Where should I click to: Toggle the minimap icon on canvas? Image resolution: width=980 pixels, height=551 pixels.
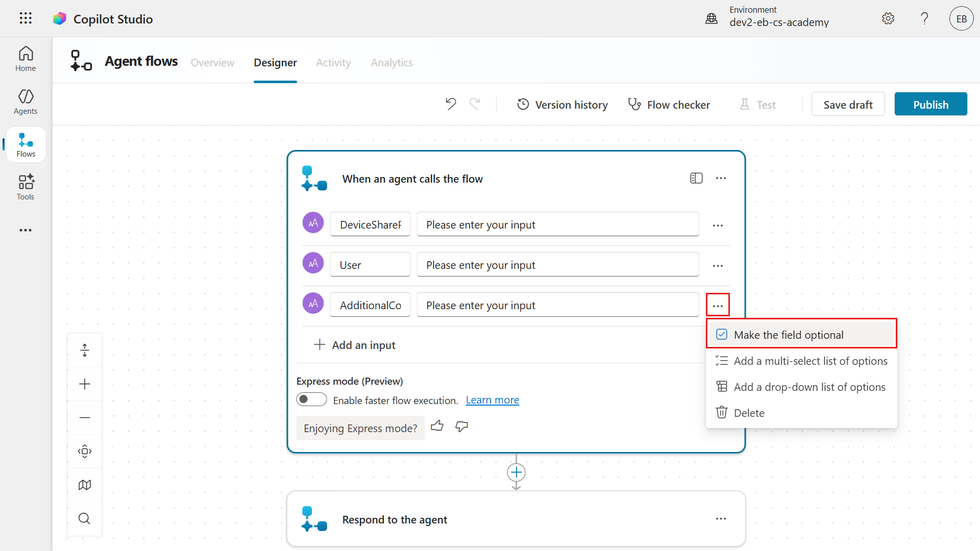pos(85,485)
